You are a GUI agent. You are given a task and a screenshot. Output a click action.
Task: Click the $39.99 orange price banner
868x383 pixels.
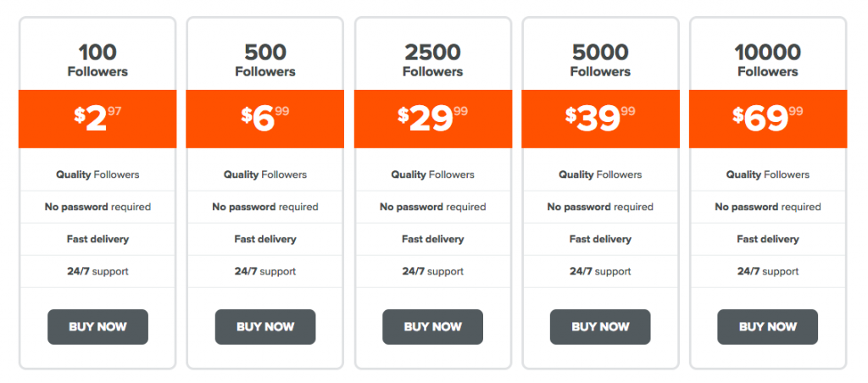point(600,119)
